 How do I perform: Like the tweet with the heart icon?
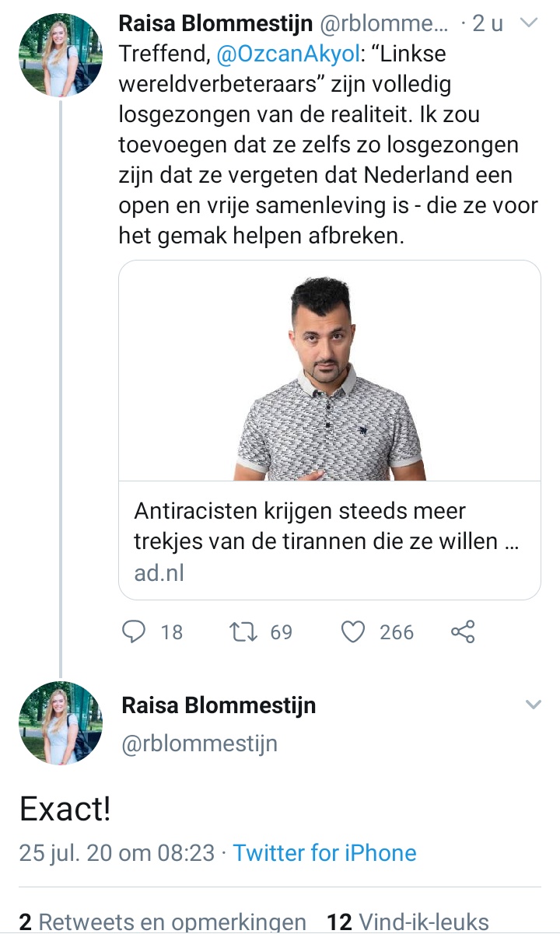(x=354, y=632)
